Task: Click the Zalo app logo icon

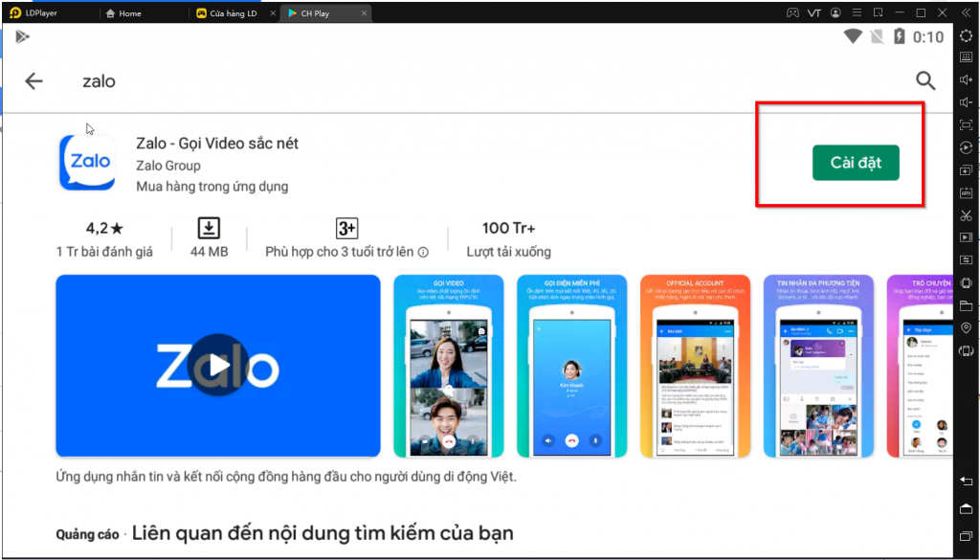Action: [87, 163]
